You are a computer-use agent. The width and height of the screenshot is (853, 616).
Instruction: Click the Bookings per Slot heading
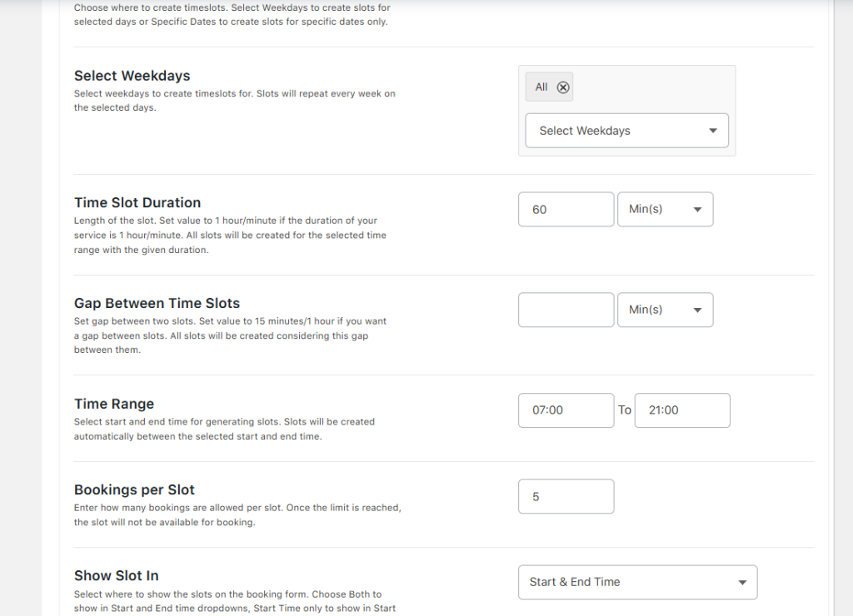click(134, 489)
